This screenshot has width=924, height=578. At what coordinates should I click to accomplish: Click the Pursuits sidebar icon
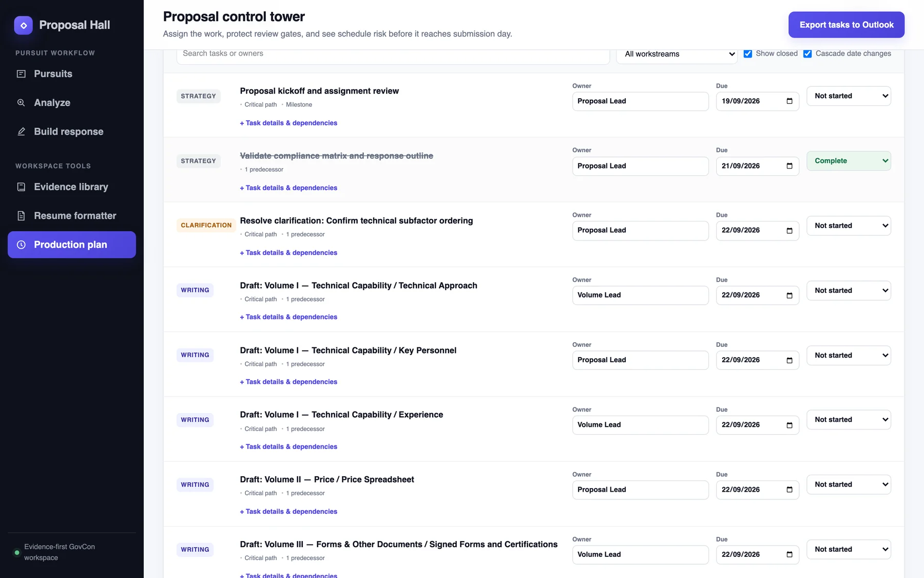point(21,74)
